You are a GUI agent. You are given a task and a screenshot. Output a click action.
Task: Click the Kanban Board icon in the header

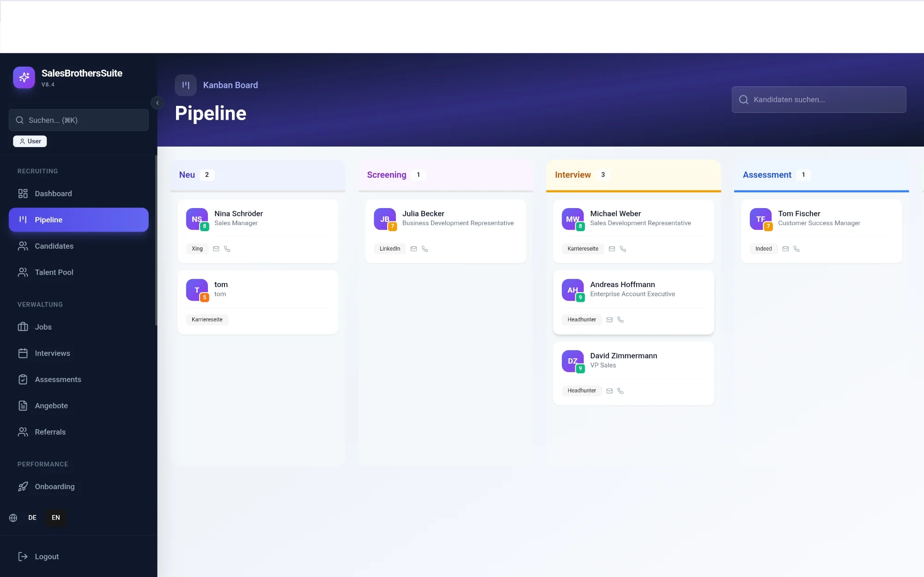pyautogui.click(x=186, y=85)
